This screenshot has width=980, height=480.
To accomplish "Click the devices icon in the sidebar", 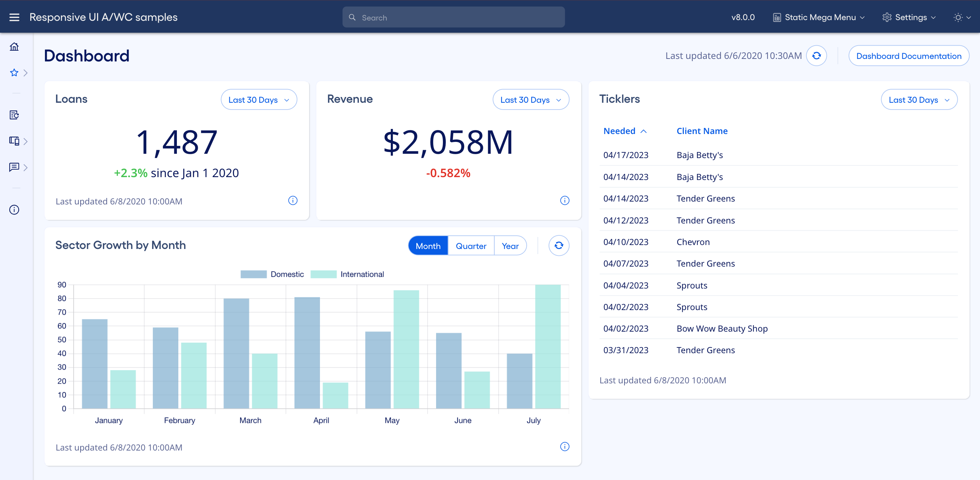I will pyautogui.click(x=14, y=141).
